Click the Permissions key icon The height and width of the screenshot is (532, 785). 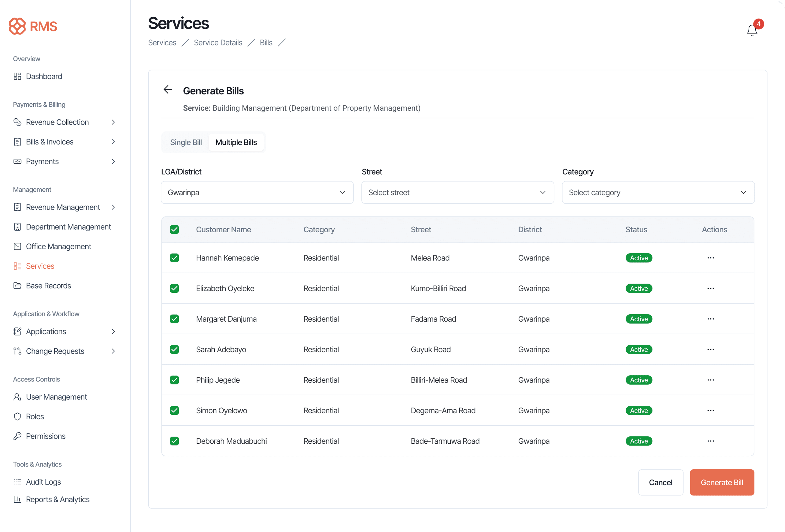pyautogui.click(x=17, y=436)
